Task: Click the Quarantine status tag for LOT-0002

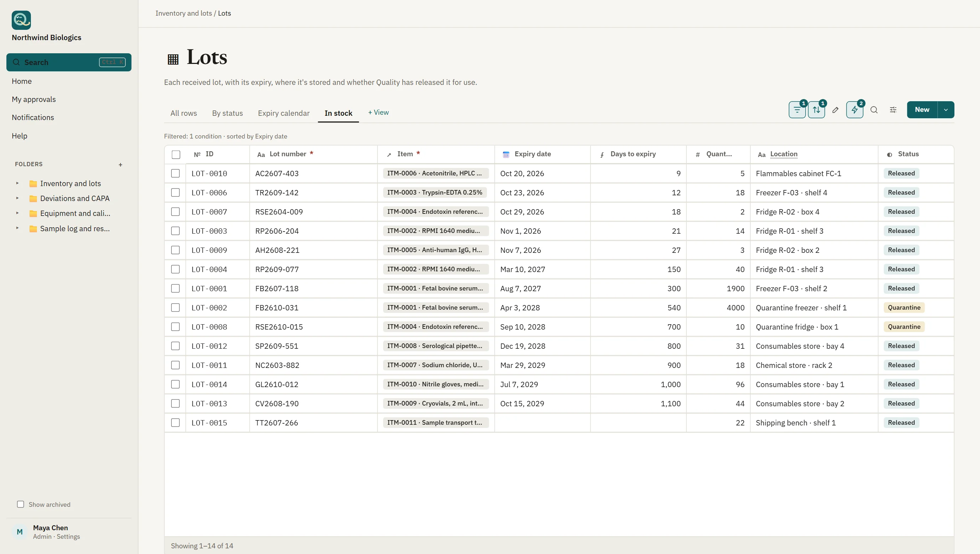Action: [x=904, y=308]
